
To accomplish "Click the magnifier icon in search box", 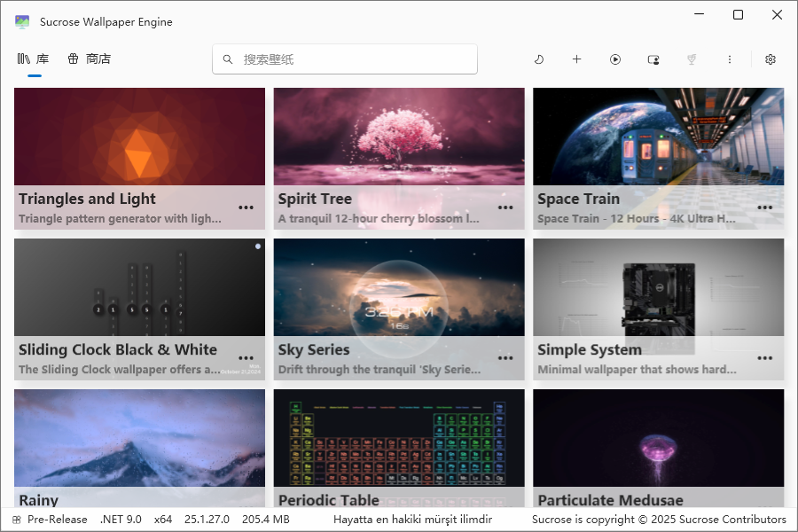I will tap(228, 59).
